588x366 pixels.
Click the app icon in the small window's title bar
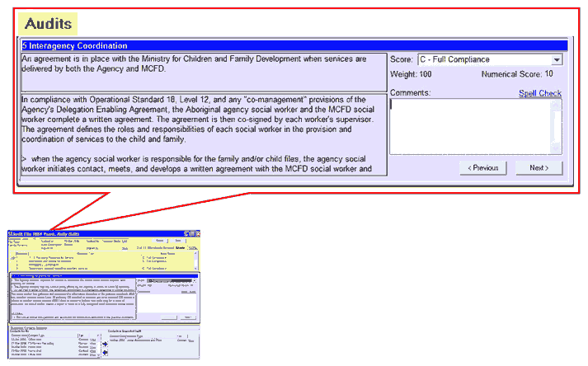[10, 235]
